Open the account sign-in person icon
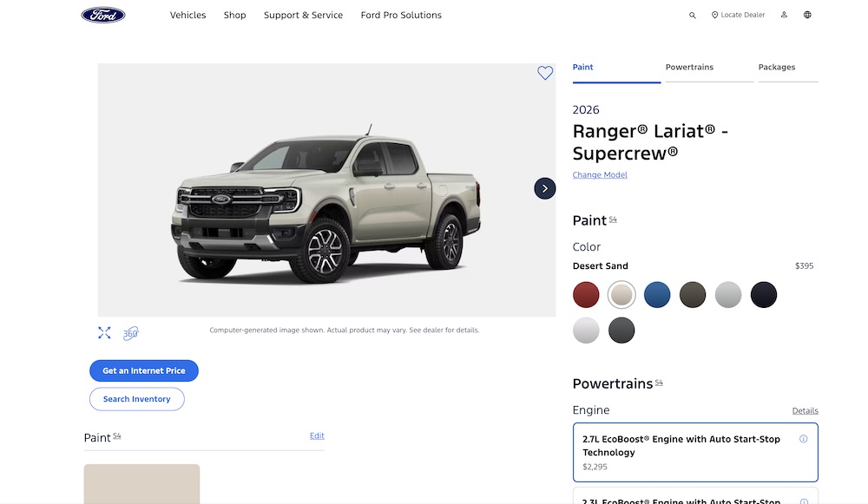This screenshot has height=504, width=868. pos(784,15)
